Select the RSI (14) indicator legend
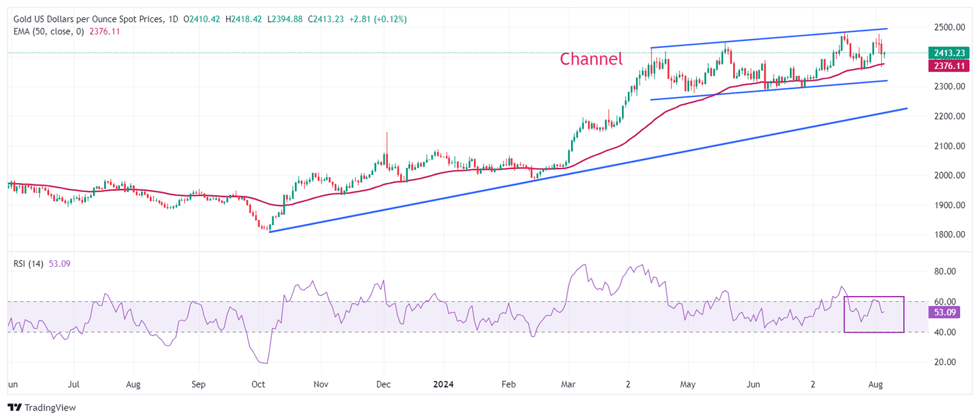The width and height of the screenshot is (980, 420). click(x=28, y=264)
